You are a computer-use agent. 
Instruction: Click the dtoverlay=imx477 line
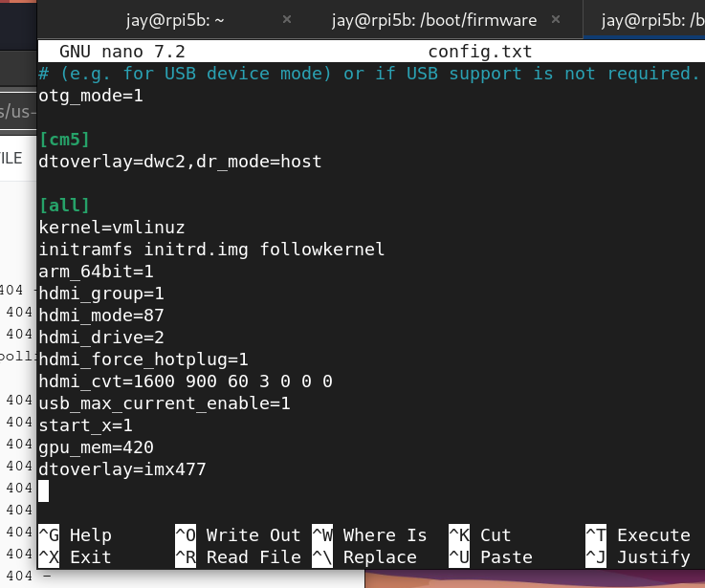click(x=122, y=469)
